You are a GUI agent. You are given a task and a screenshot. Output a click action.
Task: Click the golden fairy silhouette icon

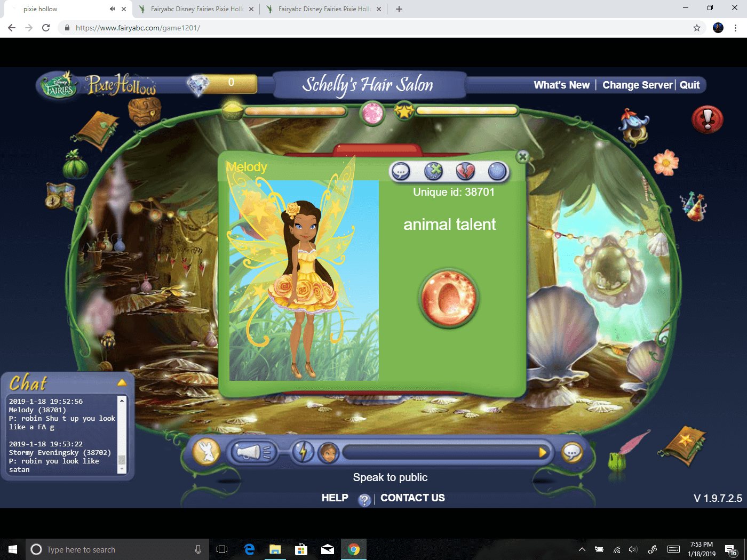205,451
